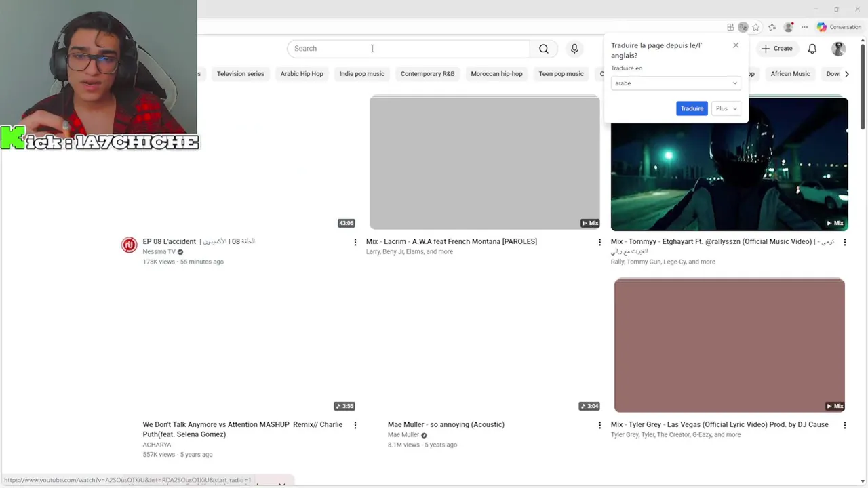Click the YouTube search magnifier button
Image resolution: width=868 pixels, height=488 pixels.
(543, 48)
